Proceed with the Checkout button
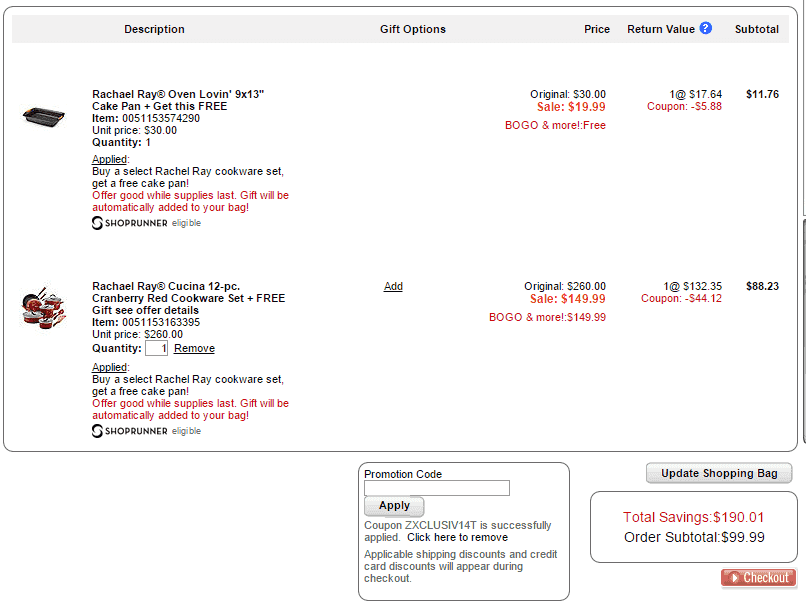Screen dimensions: 806x608 point(759,578)
